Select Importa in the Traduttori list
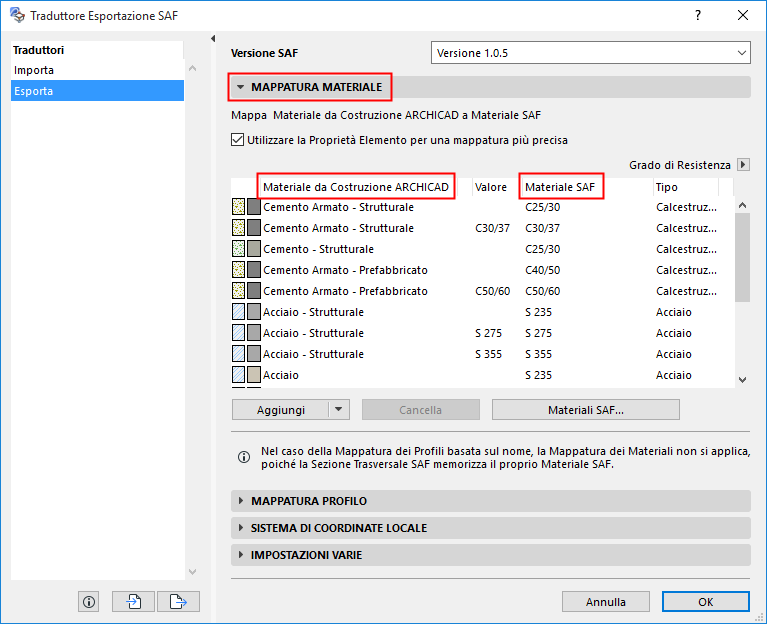This screenshot has height=624, width=767. (97, 70)
